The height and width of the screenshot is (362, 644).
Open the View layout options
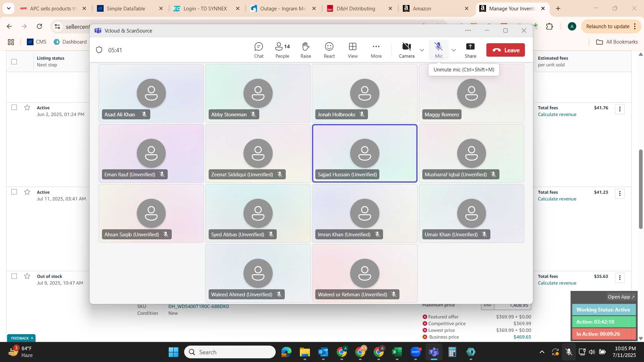[353, 50]
